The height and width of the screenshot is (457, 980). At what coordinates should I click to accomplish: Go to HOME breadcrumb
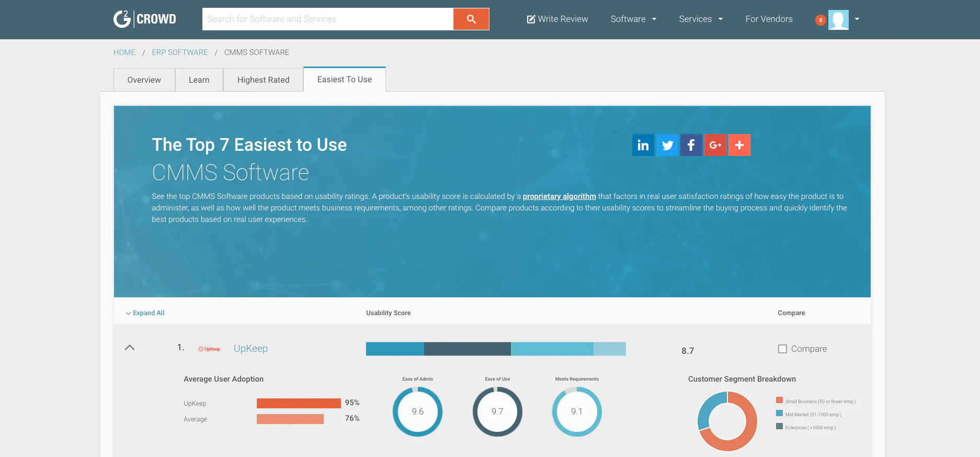tap(124, 52)
